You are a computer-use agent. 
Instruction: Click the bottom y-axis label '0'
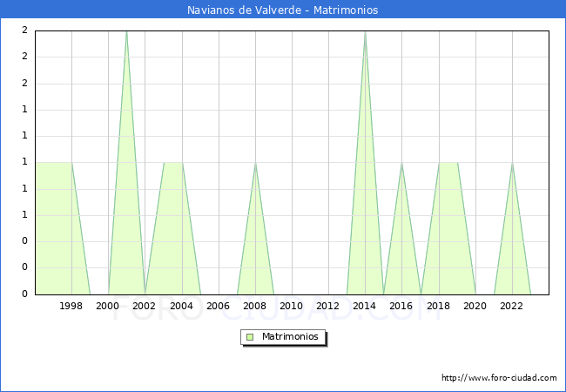click(24, 294)
